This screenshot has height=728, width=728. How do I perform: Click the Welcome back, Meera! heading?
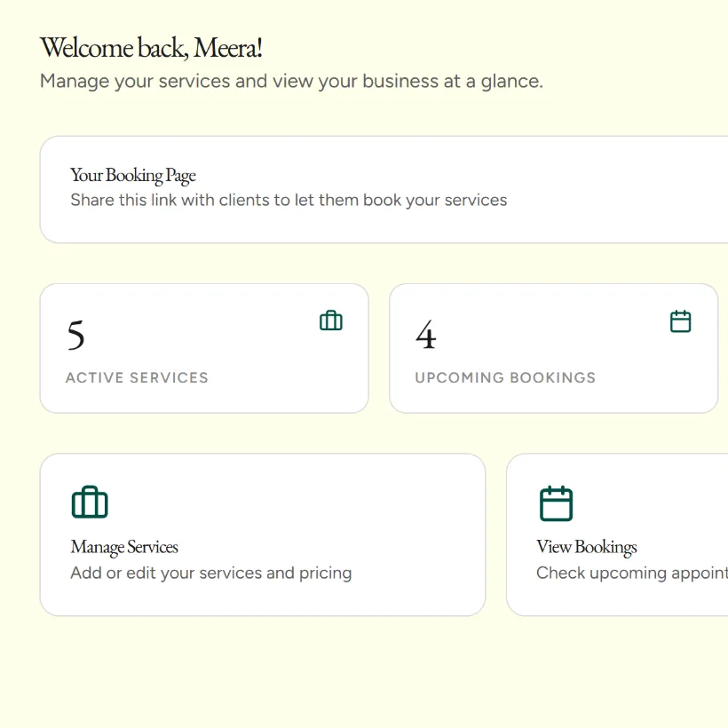[x=151, y=48]
